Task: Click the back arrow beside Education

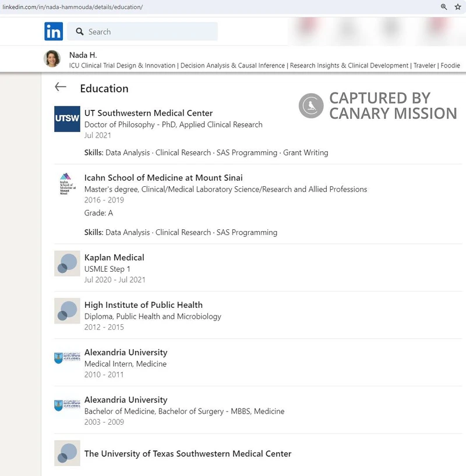Action: 60,87
